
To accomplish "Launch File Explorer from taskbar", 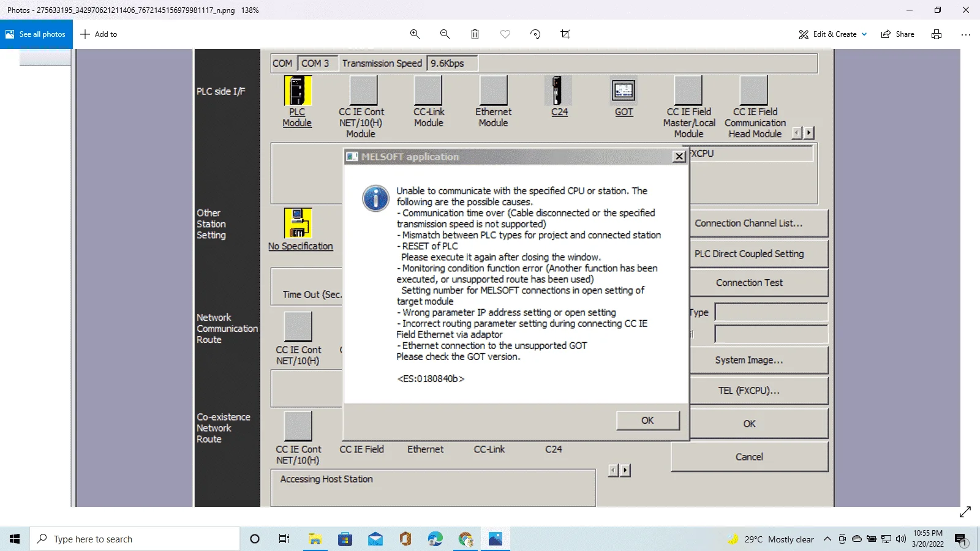I will tap(315, 539).
